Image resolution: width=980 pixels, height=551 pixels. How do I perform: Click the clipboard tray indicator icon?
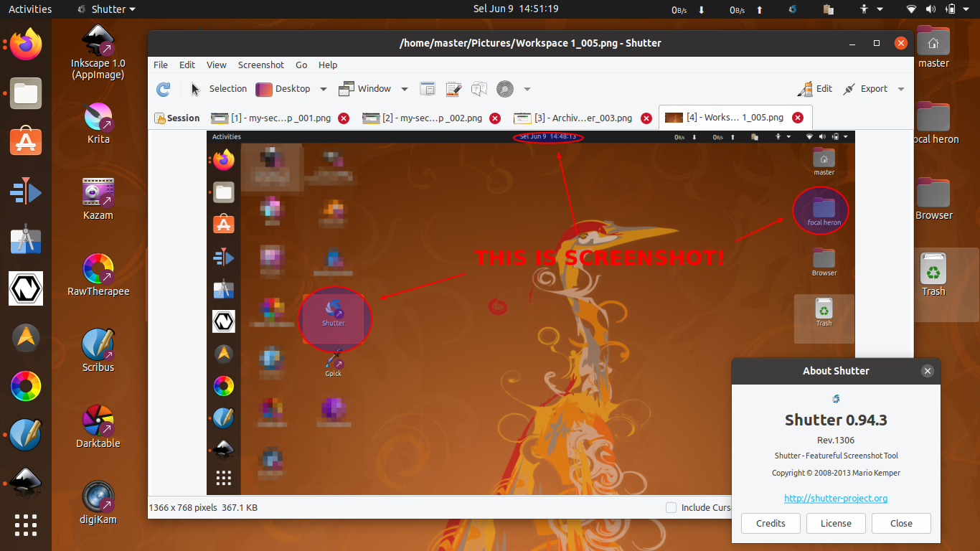[x=829, y=9]
